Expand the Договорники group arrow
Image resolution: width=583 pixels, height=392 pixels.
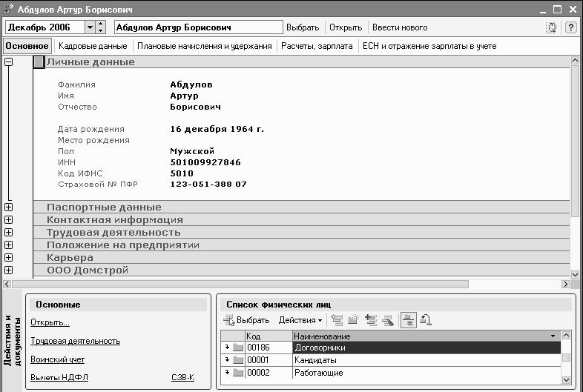click(x=227, y=347)
